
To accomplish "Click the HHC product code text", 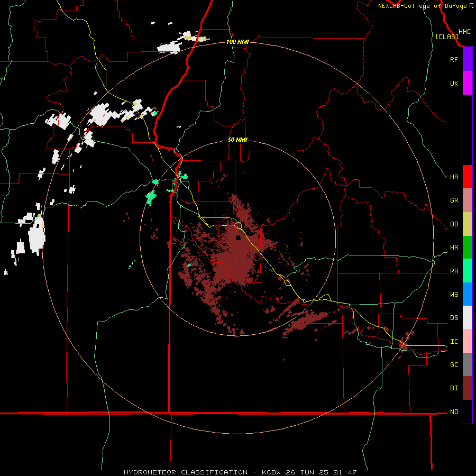I will [x=464, y=32].
